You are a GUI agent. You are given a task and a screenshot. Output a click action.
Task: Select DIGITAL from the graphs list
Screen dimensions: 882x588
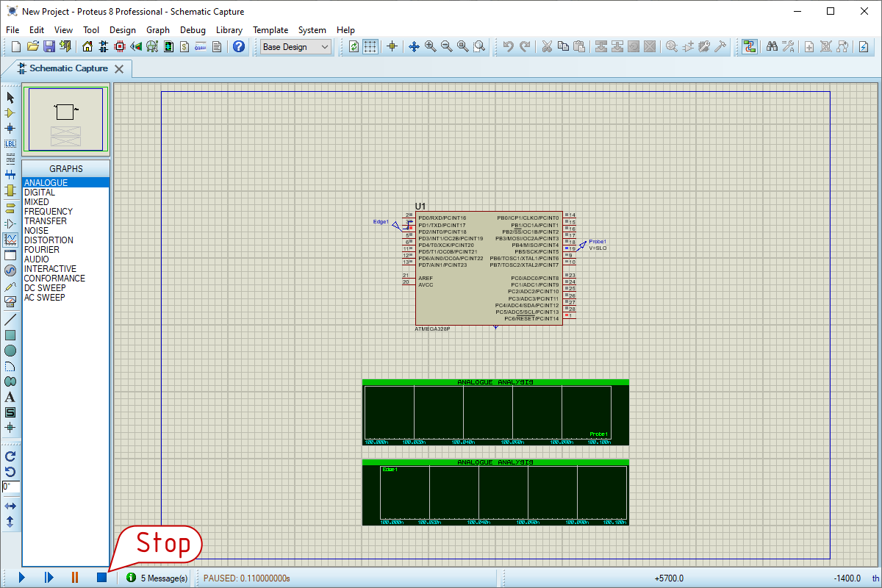coord(40,193)
